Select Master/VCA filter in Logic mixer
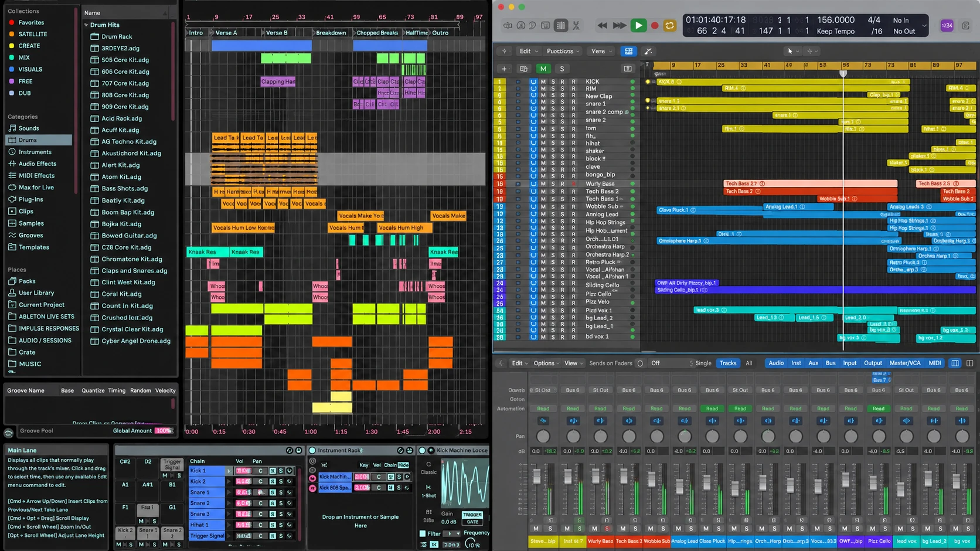 [x=905, y=363]
